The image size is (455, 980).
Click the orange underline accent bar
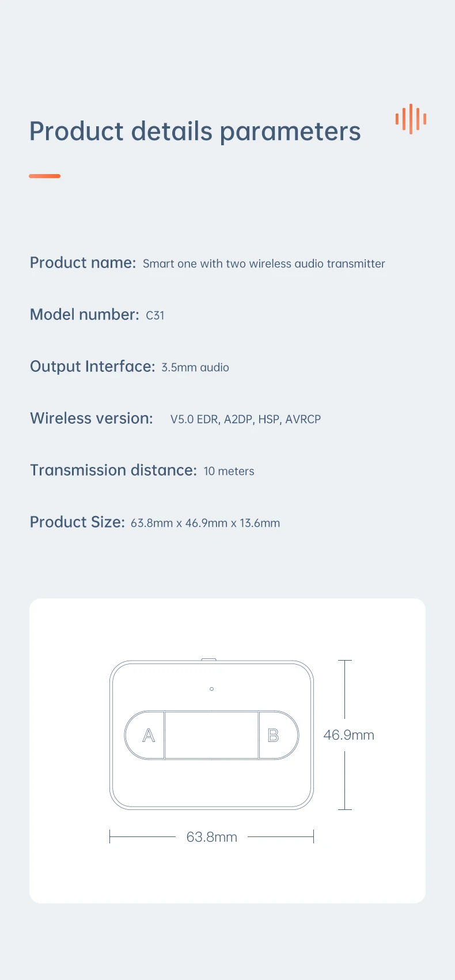[44, 176]
